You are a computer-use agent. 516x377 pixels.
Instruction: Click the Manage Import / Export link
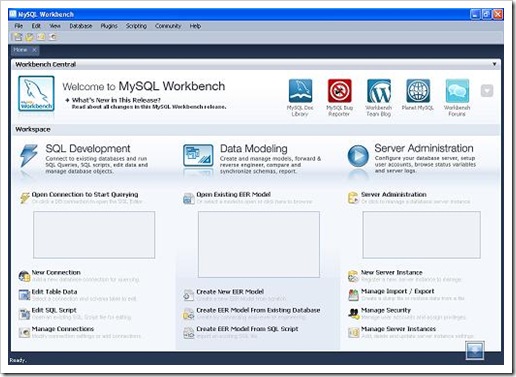pyautogui.click(x=398, y=291)
